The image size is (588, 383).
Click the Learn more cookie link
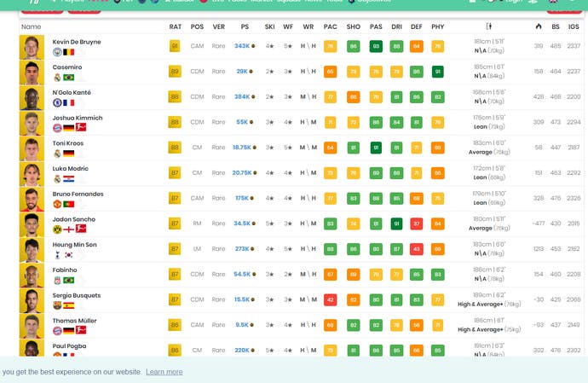164,372
